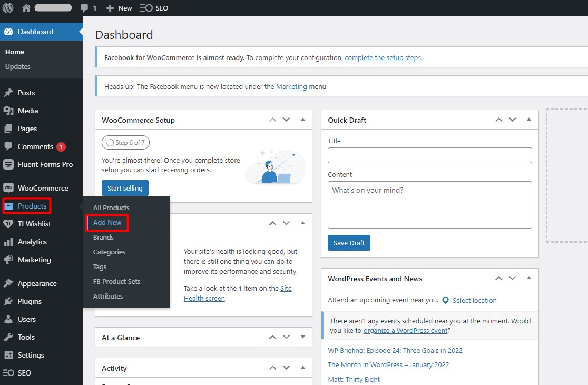
Task: Click the plus icon next to New
Action: click(110, 8)
